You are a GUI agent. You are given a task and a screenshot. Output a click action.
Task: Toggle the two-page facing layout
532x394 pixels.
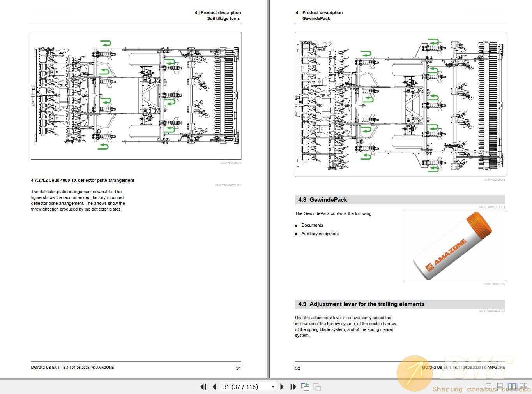512,387
